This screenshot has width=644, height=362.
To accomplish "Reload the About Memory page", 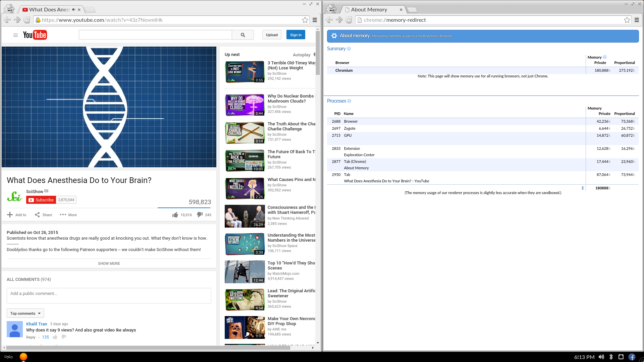I will tap(349, 20).
